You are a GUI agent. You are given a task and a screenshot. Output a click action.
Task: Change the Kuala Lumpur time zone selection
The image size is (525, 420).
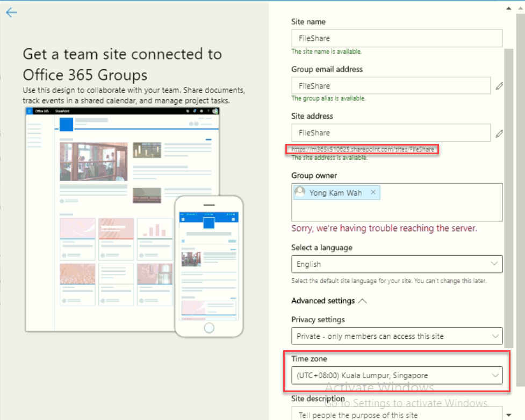pos(397,375)
